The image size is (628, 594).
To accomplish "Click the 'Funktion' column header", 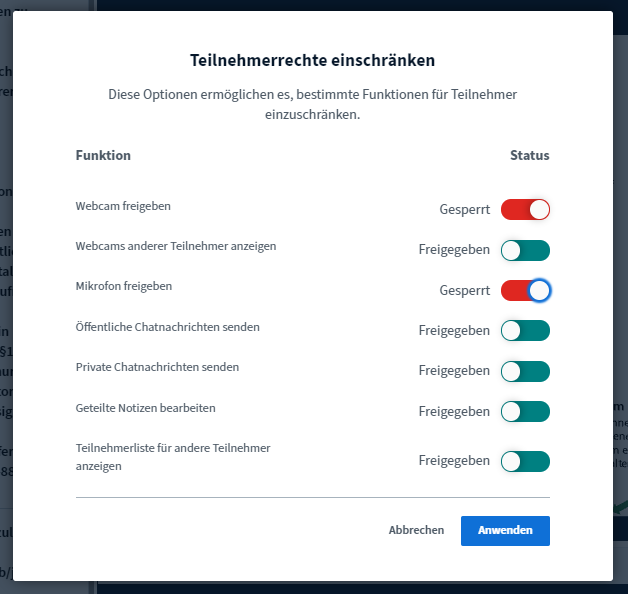I will tap(103, 155).
